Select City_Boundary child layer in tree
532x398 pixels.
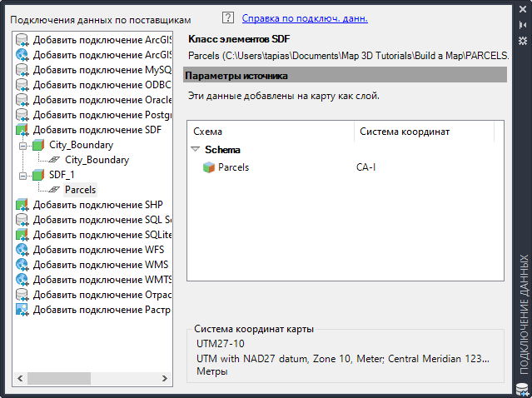[x=97, y=160]
